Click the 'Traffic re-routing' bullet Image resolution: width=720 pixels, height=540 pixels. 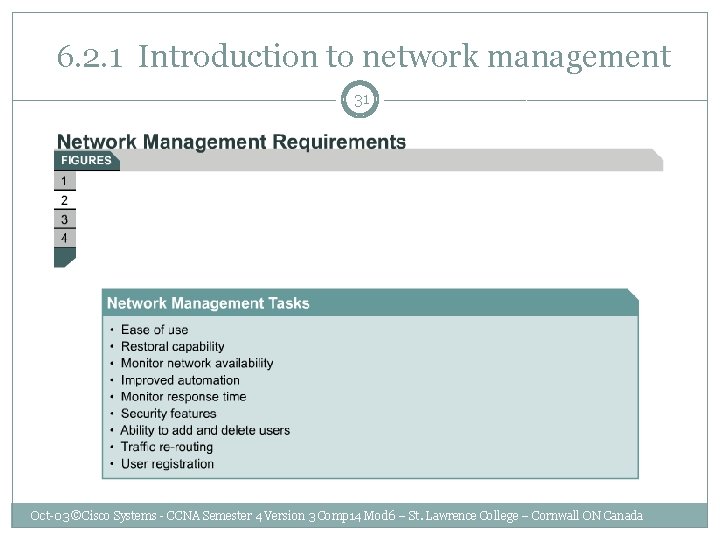point(167,447)
